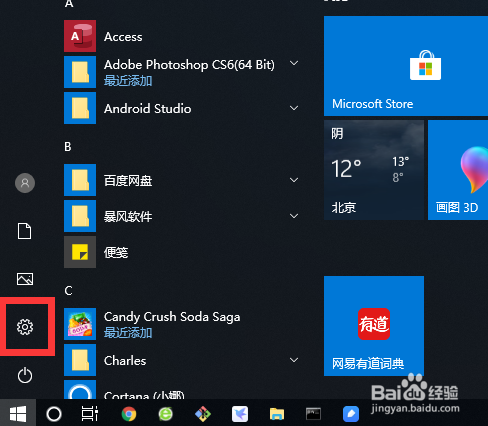Screen dimensions: 488x426
Task: Click the Android Studio folder icon
Action: pos(80,108)
